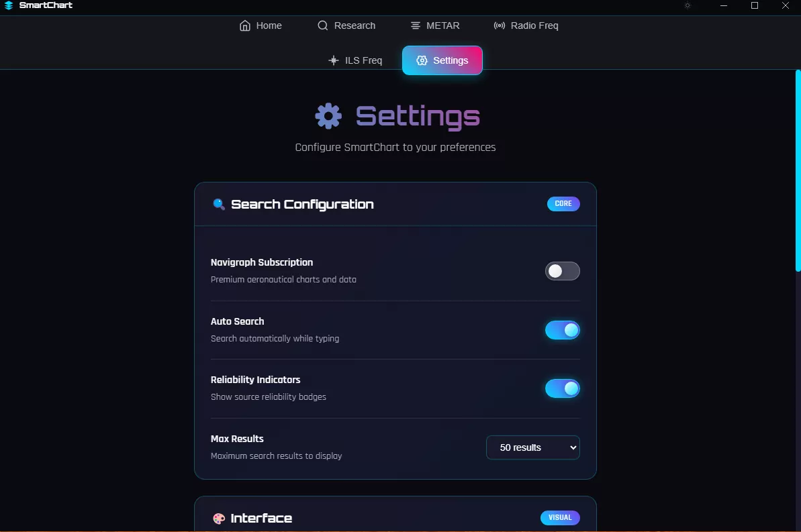Image resolution: width=801 pixels, height=532 pixels.
Task: Click the large Settings gear icon
Action: click(328, 117)
